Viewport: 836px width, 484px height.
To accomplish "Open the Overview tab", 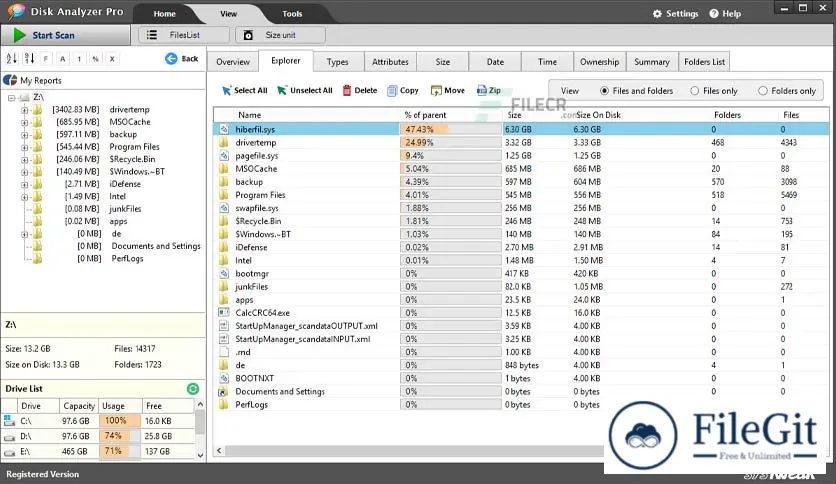I will (233, 62).
